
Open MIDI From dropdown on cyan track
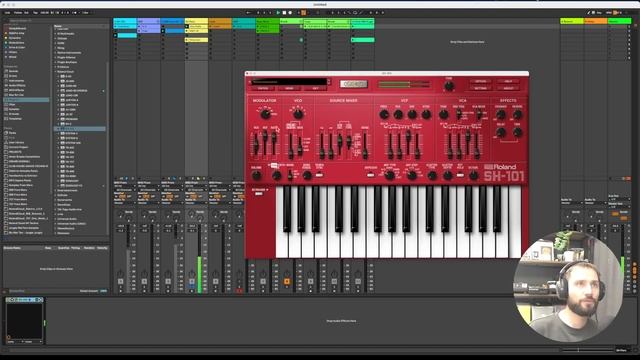click(124, 187)
